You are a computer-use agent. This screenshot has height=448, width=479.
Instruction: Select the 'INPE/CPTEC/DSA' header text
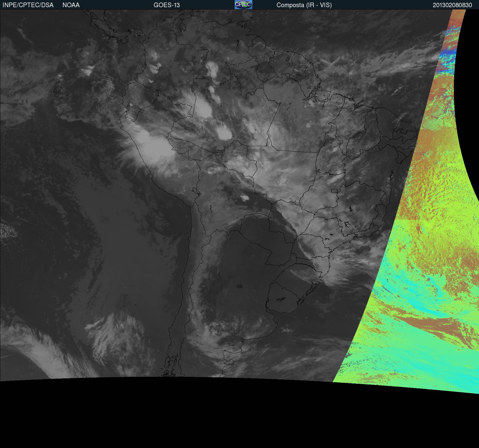pos(28,5)
